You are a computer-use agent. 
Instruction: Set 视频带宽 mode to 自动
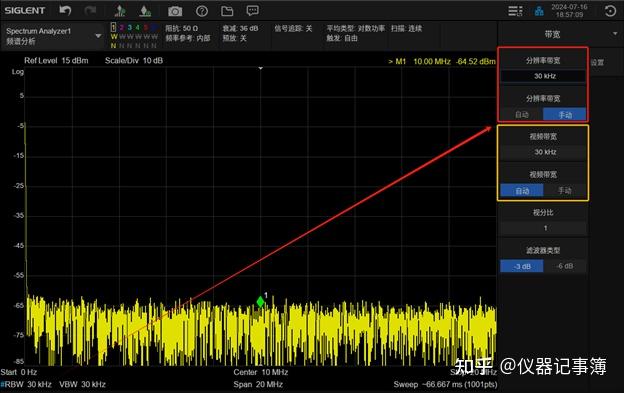pos(522,191)
